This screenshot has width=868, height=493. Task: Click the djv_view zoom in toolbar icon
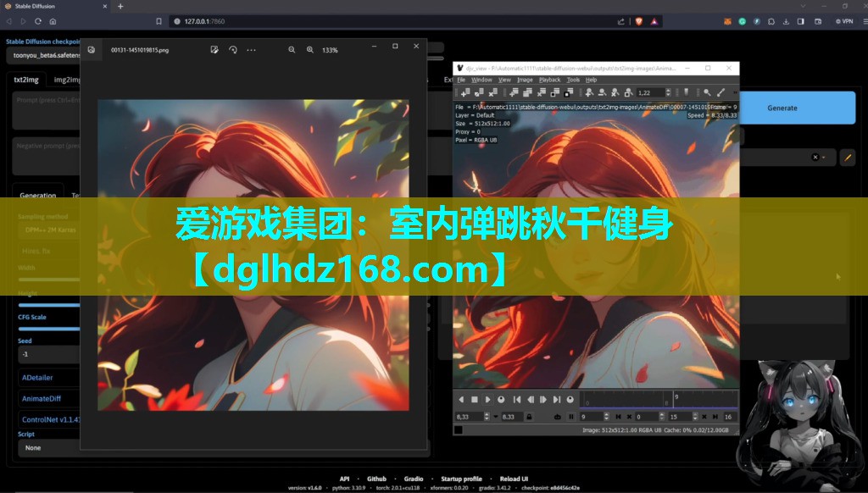589,92
